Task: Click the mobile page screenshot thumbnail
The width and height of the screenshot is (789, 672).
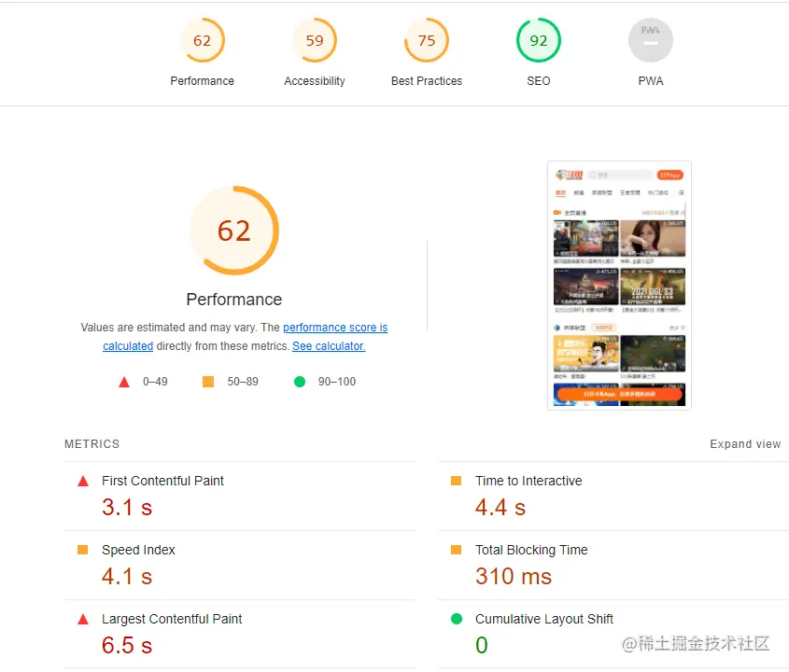Action: [619, 286]
